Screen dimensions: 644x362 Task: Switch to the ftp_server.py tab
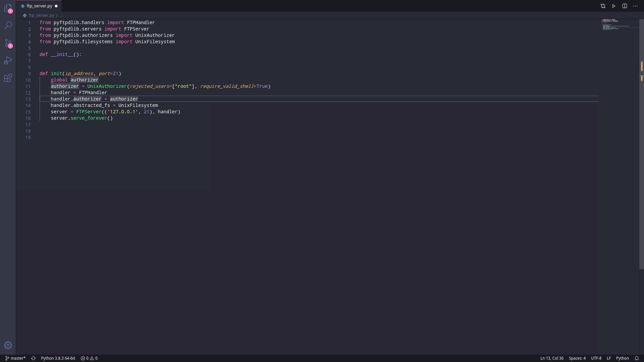pyautogui.click(x=39, y=6)
